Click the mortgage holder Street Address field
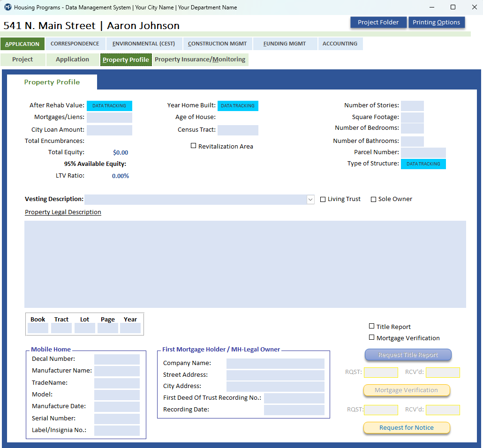This screenshot has width=483, height=448. coord(275,375)
